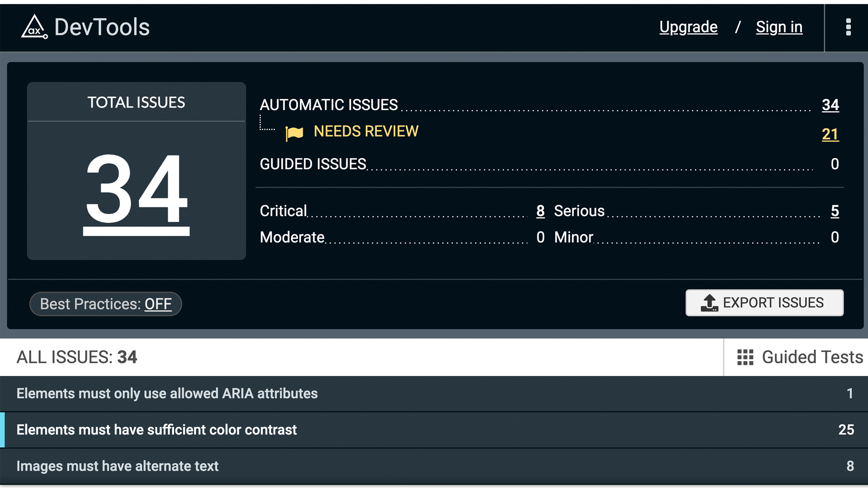Image resolution: width=868 pixels, height=488 pixels.
Task: Click EXPORT ISSUES button
Action: coord(765,303)
